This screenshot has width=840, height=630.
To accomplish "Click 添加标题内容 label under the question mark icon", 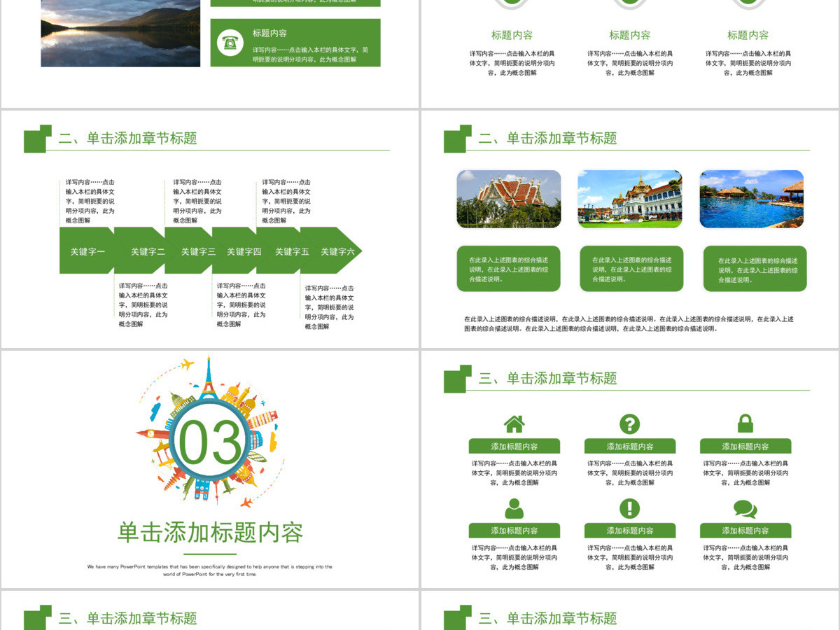I will click(x=630, y=447).
